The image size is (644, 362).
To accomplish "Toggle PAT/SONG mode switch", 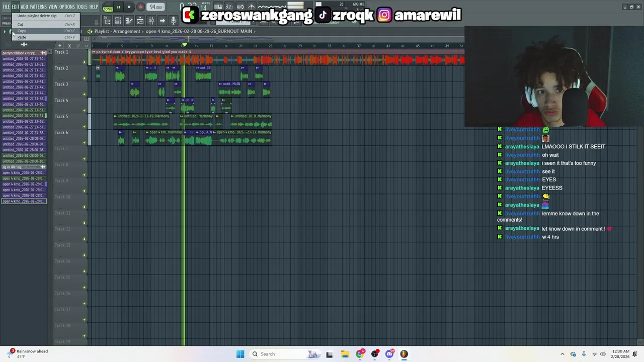I will 108,8.
